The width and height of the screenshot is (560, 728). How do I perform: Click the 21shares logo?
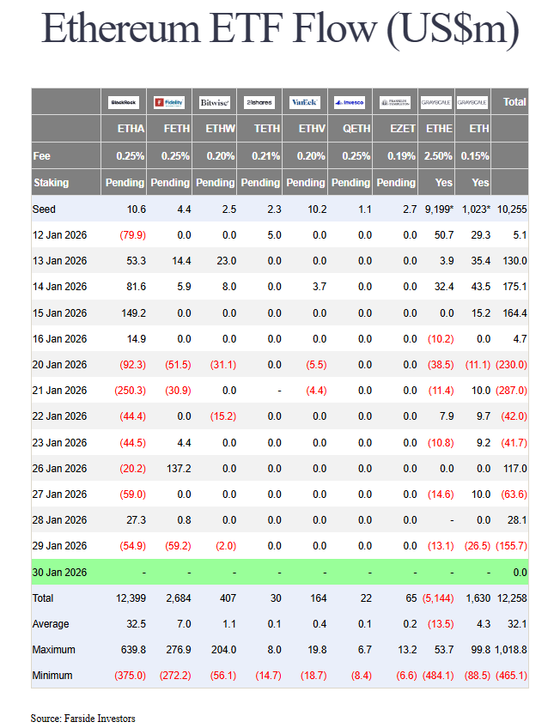[x=259, y=102]
